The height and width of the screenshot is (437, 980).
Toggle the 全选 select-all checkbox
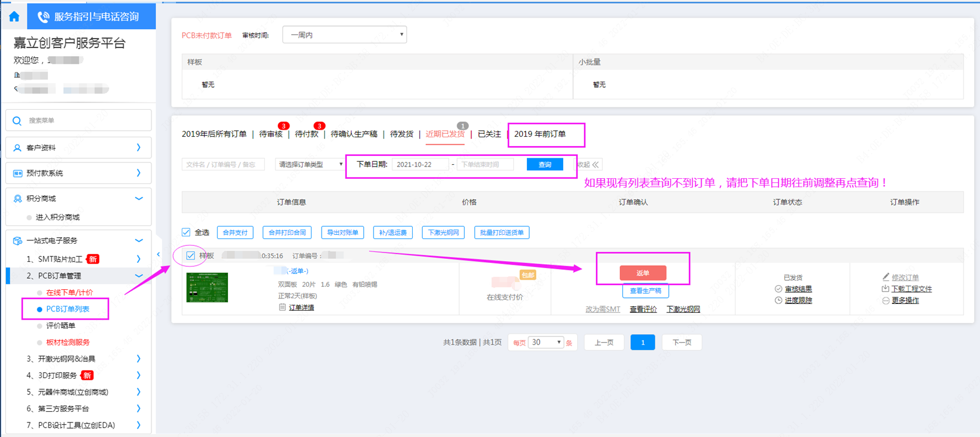point(186,233)
